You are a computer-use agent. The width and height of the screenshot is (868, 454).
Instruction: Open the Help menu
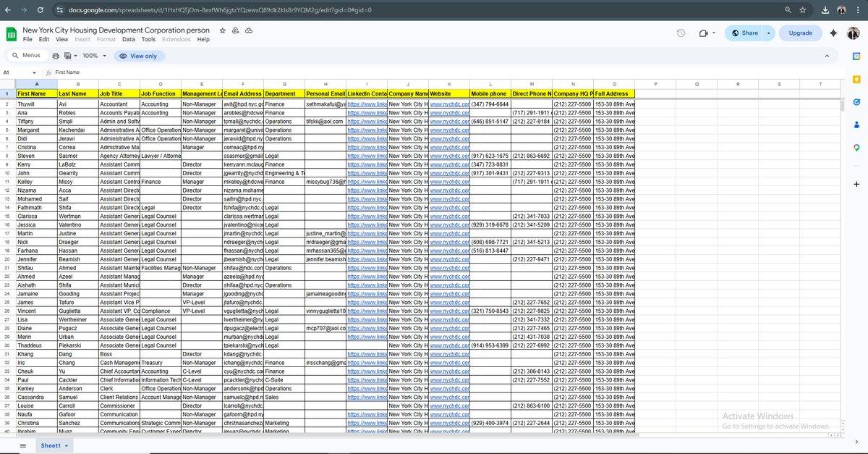pos(203,39)
